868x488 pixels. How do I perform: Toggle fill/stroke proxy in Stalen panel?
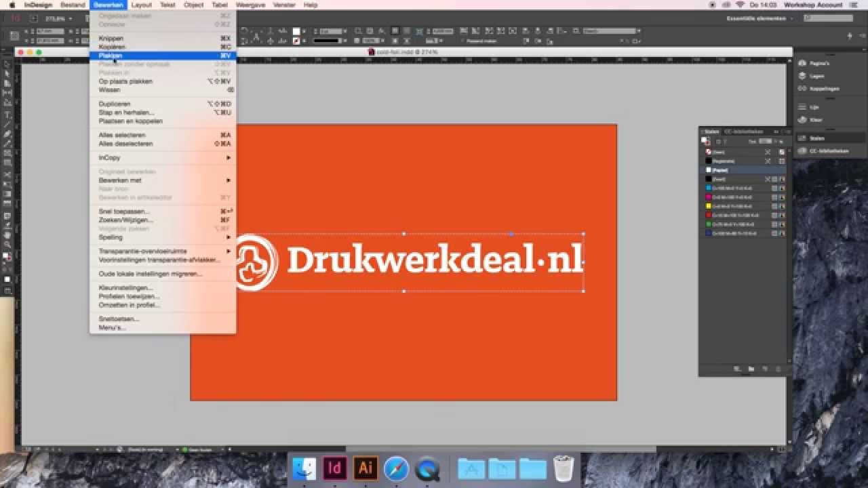(x=705, y=141)
